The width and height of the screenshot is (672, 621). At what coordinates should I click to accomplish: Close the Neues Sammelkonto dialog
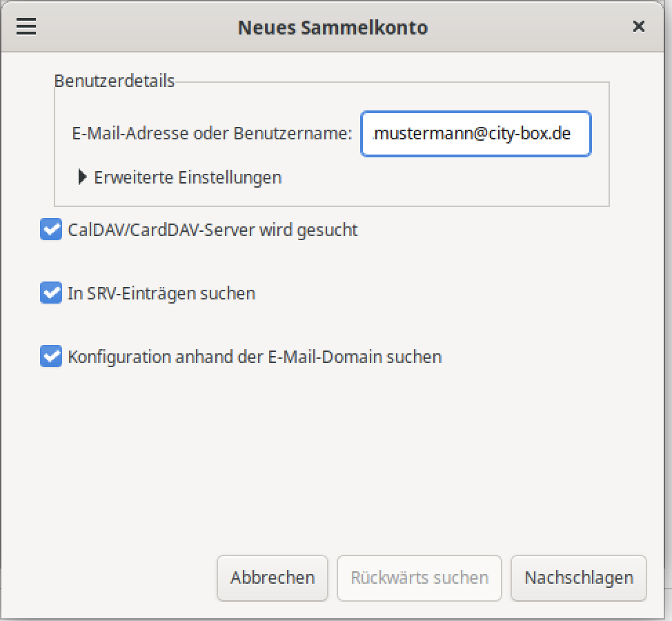coord(638,27)
